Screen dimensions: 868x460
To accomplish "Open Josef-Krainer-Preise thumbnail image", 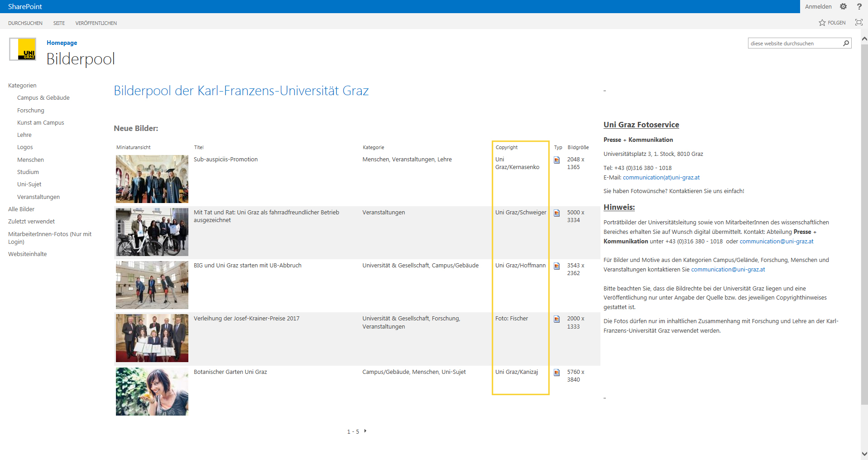I will click(x=152, y=338).
